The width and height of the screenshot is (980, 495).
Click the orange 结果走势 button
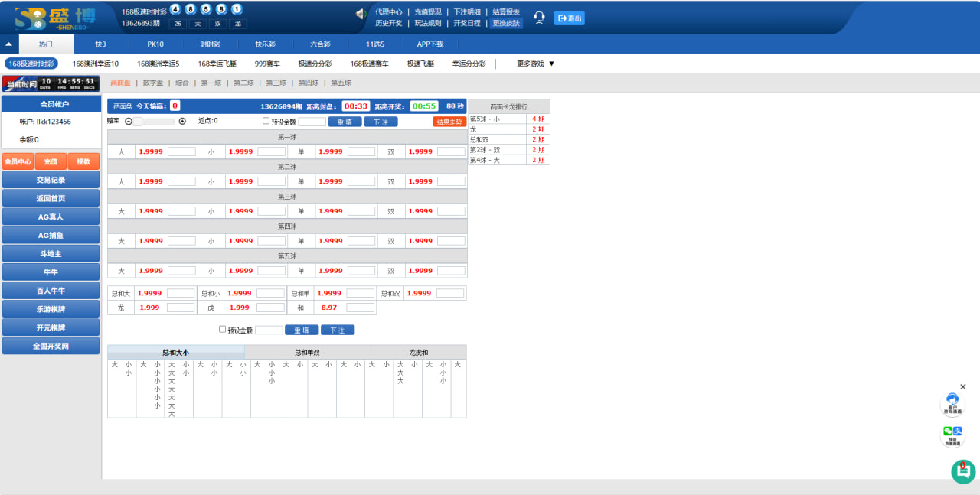click(x=449, y=122)
